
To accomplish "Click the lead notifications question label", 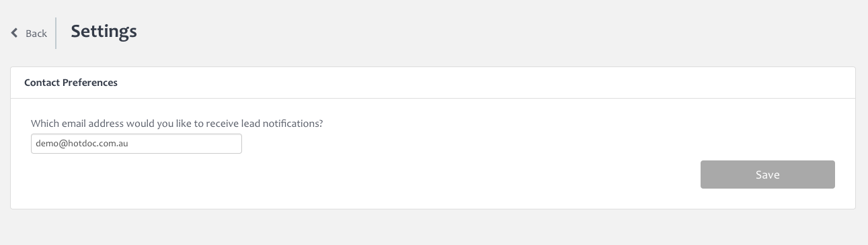I will pyautogui.click(x=177, y=124).
